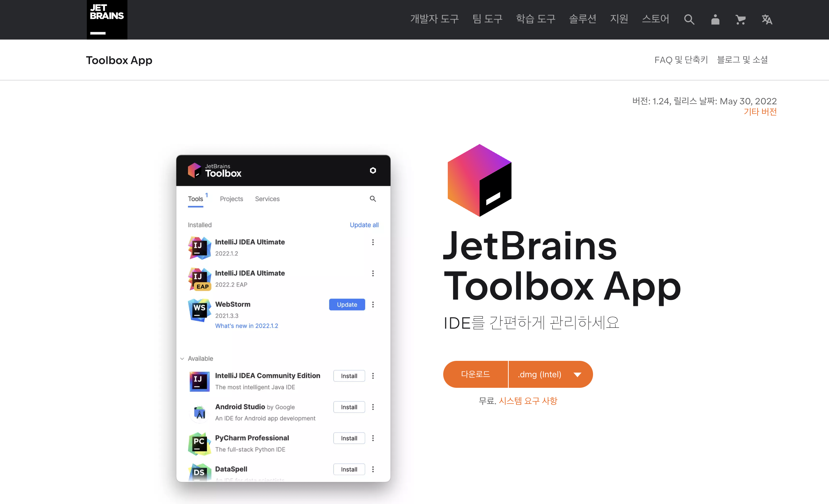Click the 시스템 요구 사항 link

(528, 401)
